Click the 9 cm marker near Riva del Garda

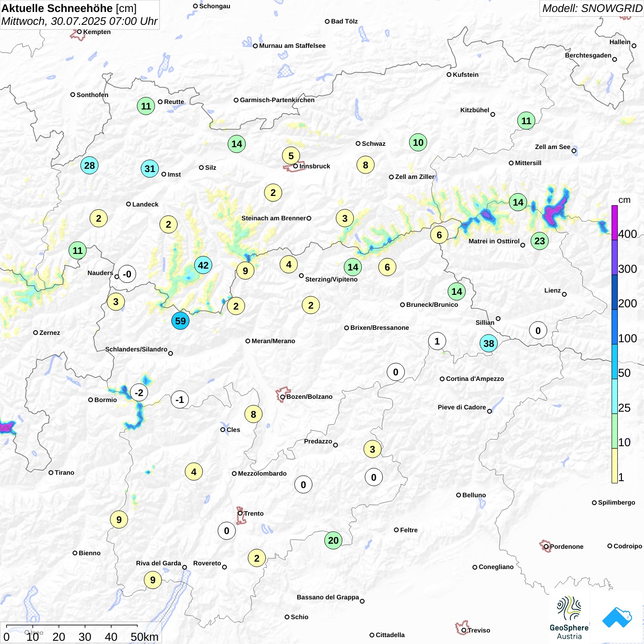(153, 580)
